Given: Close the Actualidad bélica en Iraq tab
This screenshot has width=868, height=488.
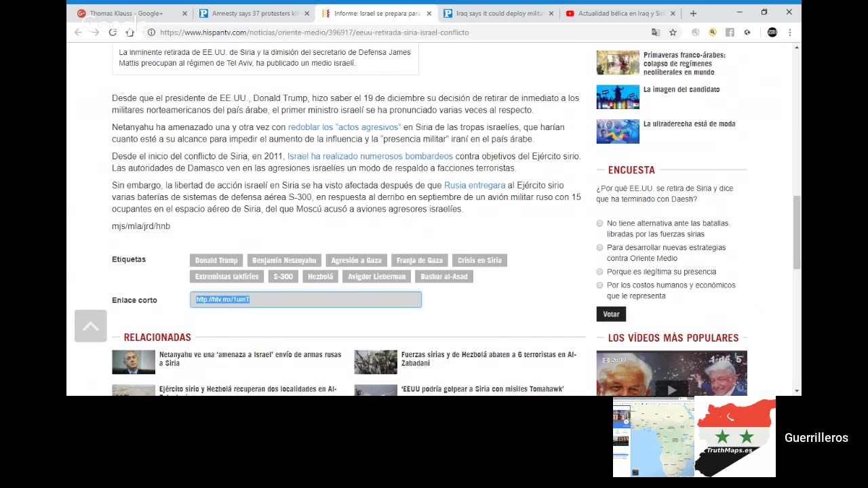Looking at the screenshot, I should point(673,13).
